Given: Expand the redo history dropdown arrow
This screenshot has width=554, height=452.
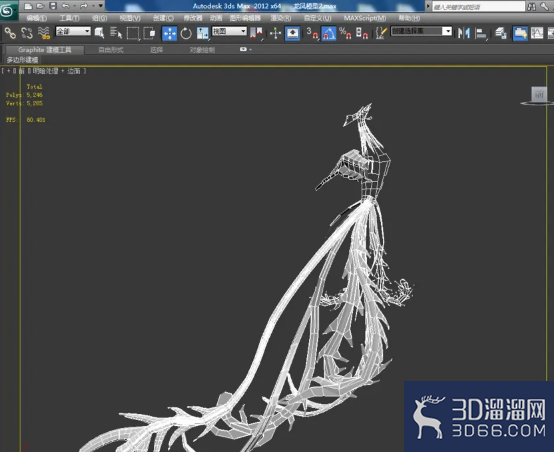Looking at the screenshot, I should pos(93,6).
